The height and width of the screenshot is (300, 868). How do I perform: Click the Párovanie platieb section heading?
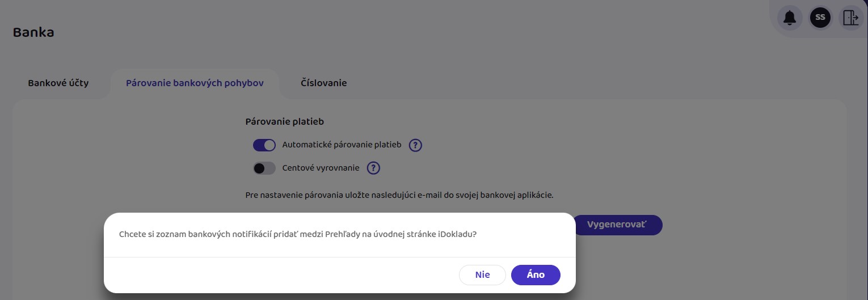(284, 121)
